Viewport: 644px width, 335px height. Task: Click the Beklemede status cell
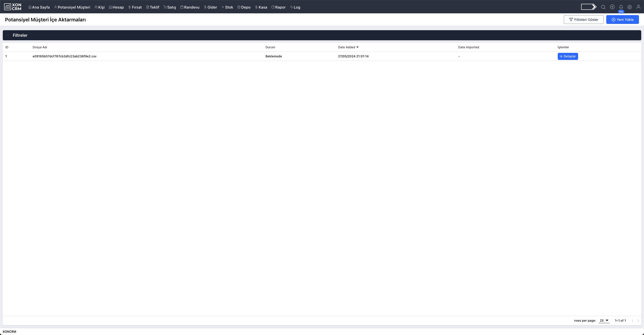click(274, 56)
